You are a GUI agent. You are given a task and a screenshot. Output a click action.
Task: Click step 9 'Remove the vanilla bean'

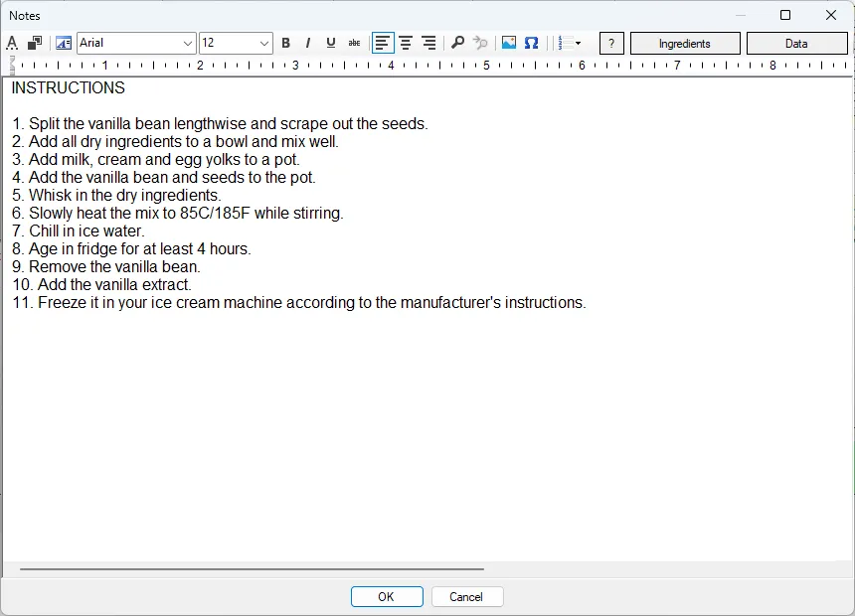[105, 267]
